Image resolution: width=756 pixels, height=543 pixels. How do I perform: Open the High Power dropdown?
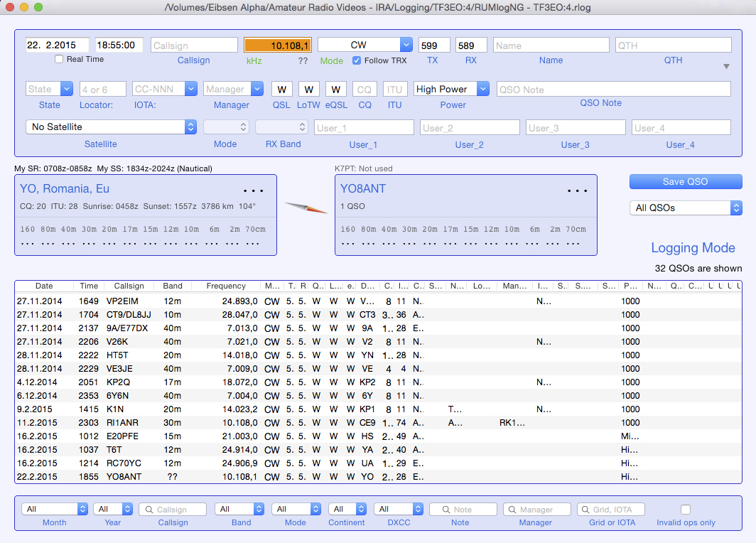[452, 90]
